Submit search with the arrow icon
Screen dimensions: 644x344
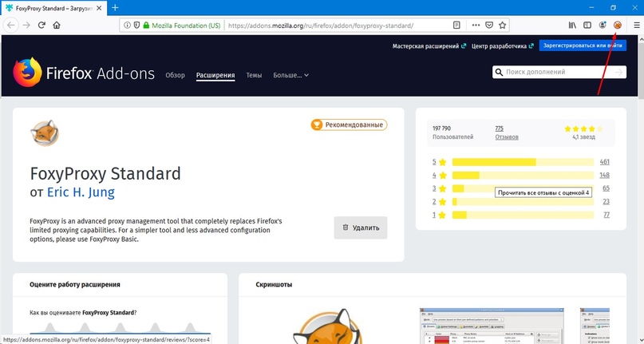(x=619, y=73)
